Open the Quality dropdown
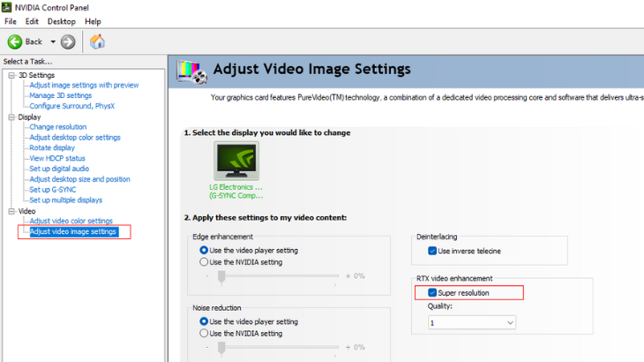 click(471, 323)
